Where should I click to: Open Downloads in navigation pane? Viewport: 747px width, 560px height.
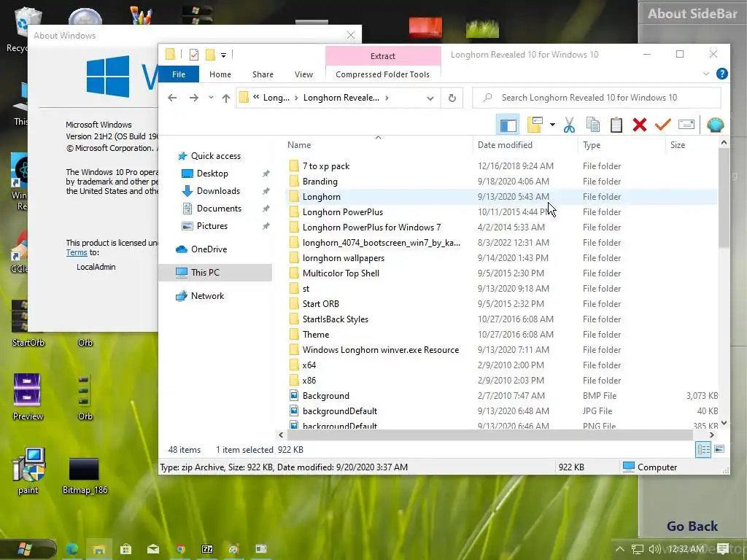click(x=218, y=191)
